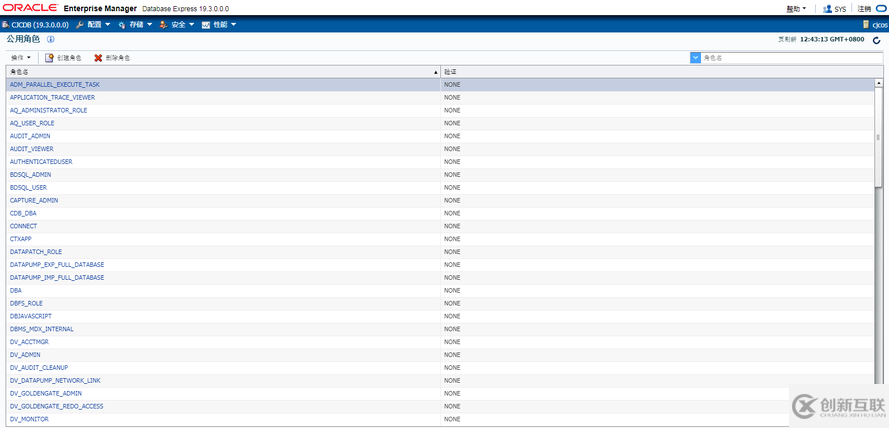Select the DV_ACCTMGR role
This screenshot has height=428, width=889.
(x=29, y=342)
